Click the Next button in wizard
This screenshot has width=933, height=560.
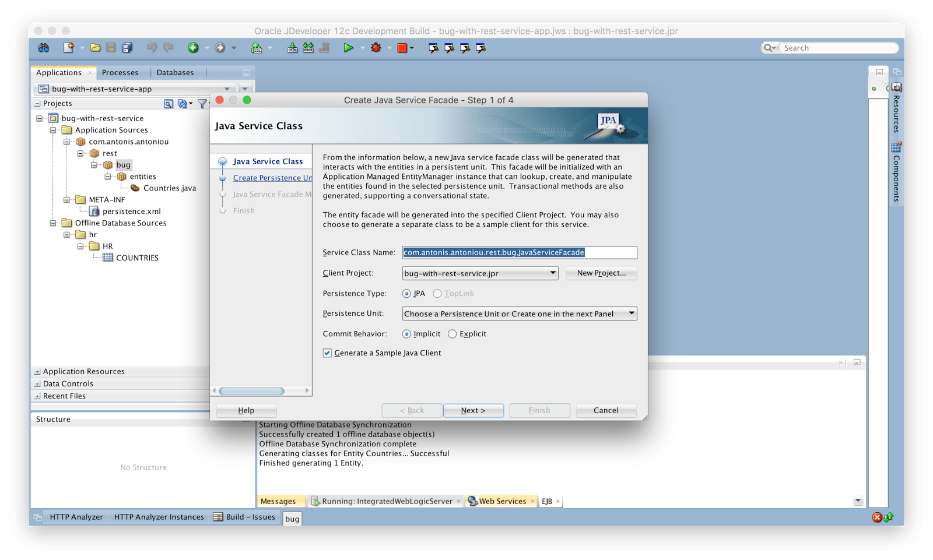pos(473,410)
